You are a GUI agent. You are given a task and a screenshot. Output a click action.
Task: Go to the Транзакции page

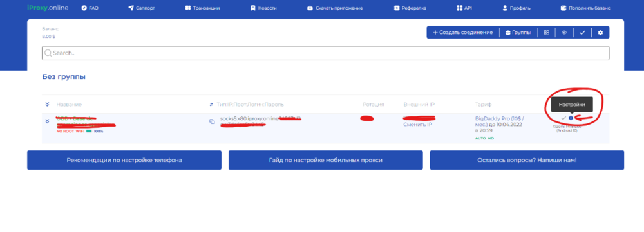202,8
